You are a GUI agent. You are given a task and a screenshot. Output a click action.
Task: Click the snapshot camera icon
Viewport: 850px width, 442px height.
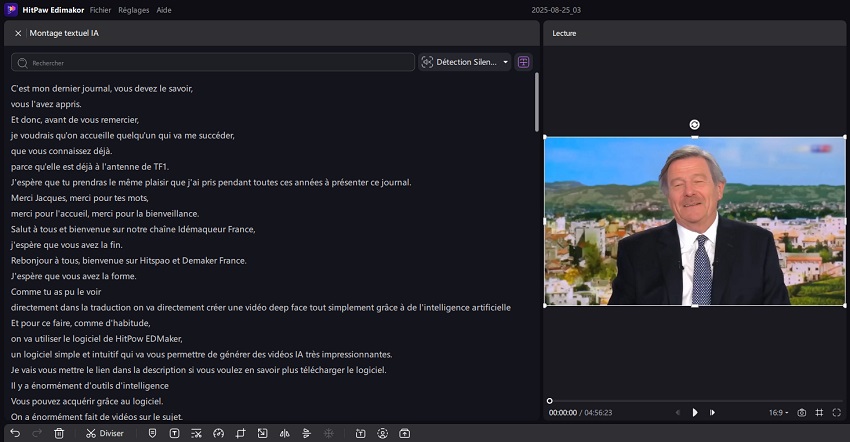(802, 413)
